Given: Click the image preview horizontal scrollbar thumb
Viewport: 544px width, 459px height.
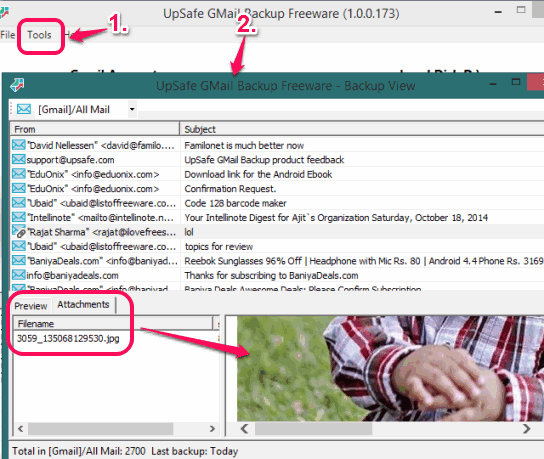Looking at the screenshot, I should [314, 429].
